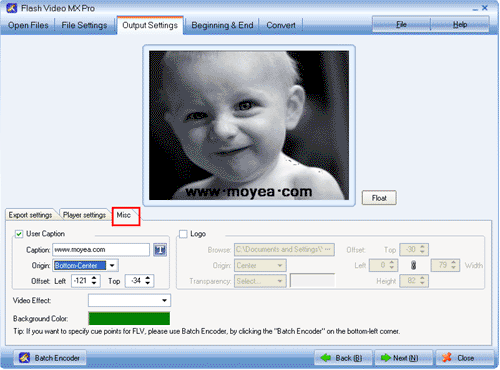Pick the green Background Color swatch
This screenshot has height=370, width=500.
pyautogui.click(x=129, y=318)
